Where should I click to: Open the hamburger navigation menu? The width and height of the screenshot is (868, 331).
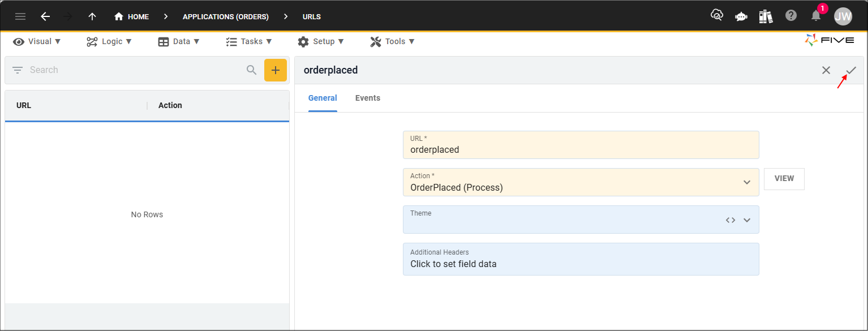tap(20, 16)
